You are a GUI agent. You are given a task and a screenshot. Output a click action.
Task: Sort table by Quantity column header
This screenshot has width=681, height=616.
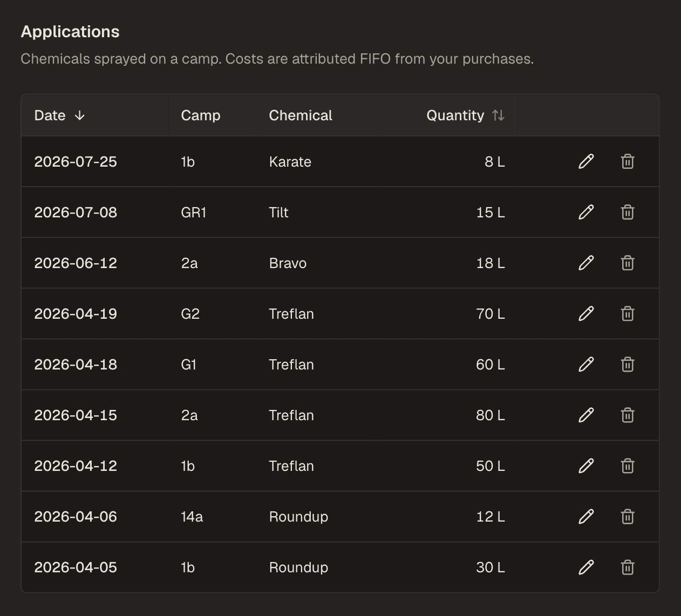coord(465,115)
